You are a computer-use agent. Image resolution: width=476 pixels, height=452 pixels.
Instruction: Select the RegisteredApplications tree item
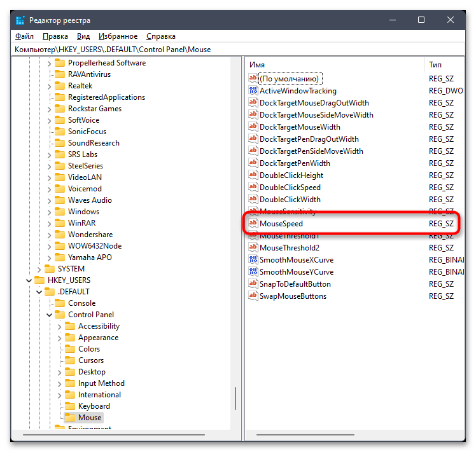tap(106, 97)
